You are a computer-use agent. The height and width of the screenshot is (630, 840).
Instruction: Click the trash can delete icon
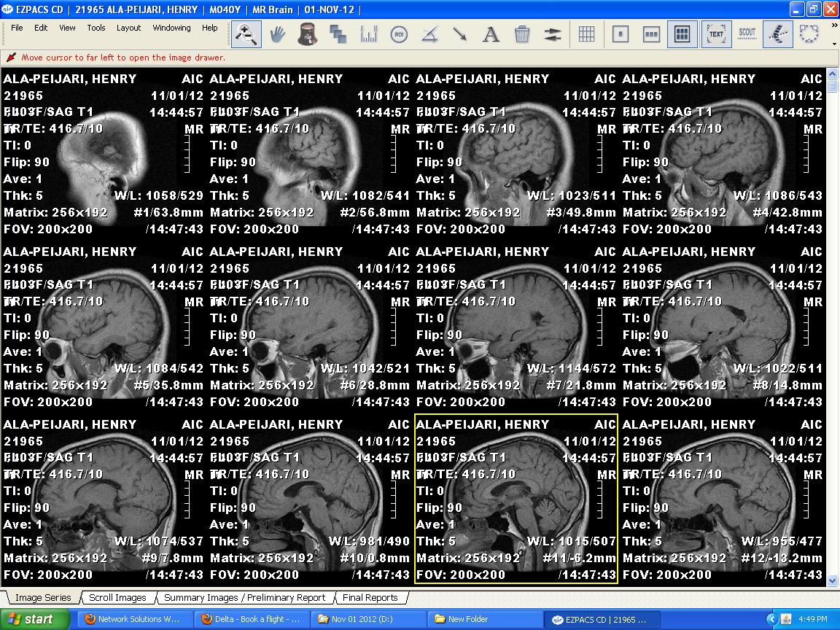pyautogui.click(x=522, y=34)
